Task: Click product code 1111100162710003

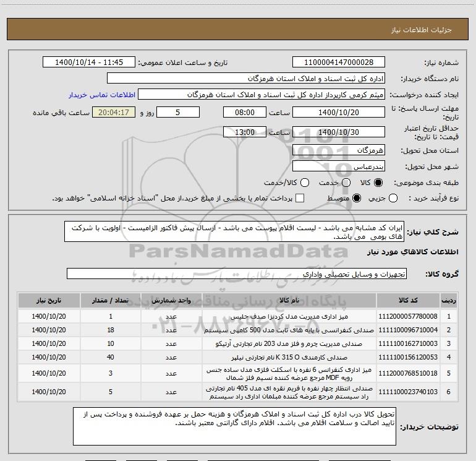Action: tap(408, 343)
